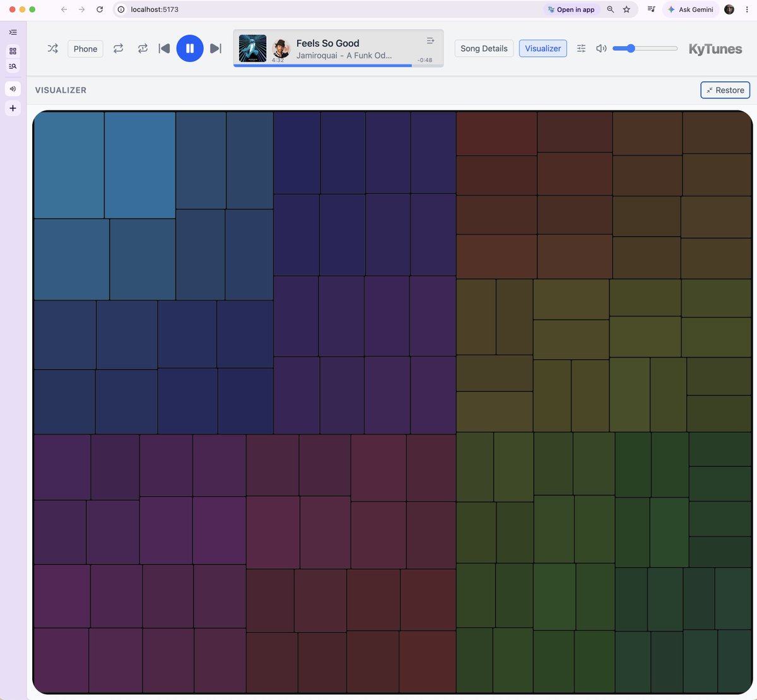Adjust the volume slider

click(645, 49)
